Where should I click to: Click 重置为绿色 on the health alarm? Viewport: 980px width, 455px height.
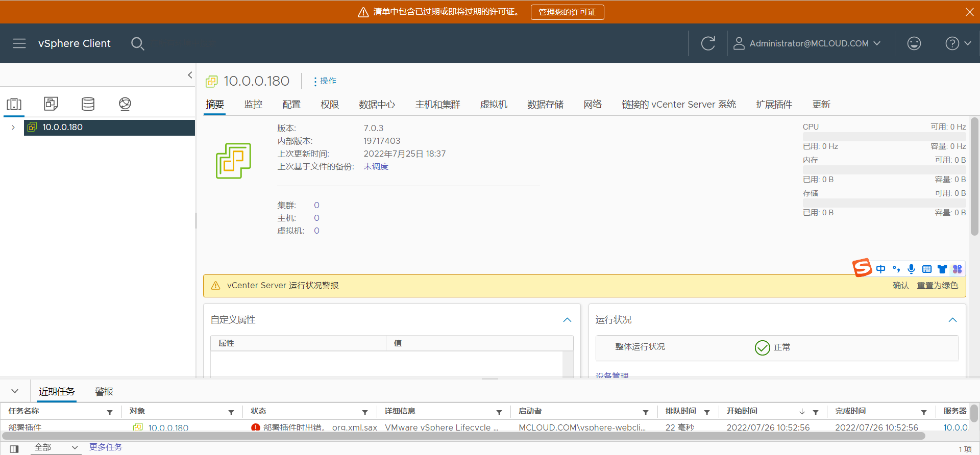[x=937, y=286]
